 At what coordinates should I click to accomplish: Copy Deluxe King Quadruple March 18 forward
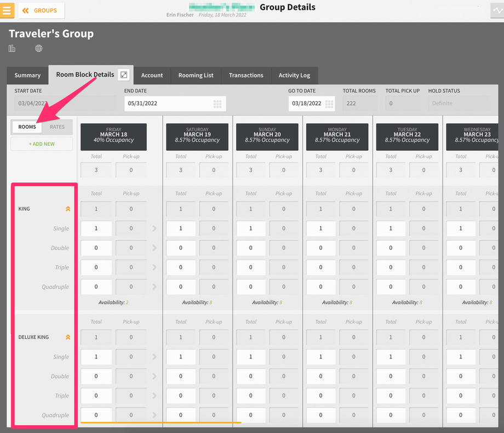(x=154, y=415)
